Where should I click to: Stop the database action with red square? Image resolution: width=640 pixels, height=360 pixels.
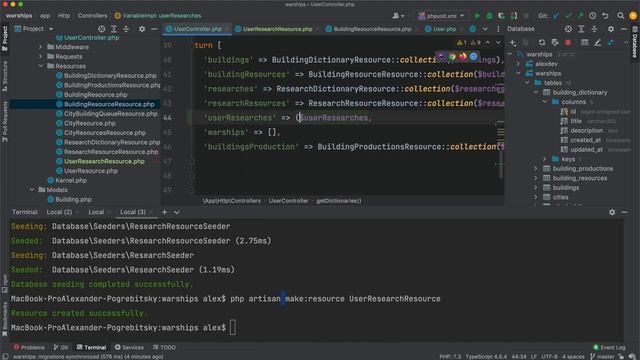[568, 42]
